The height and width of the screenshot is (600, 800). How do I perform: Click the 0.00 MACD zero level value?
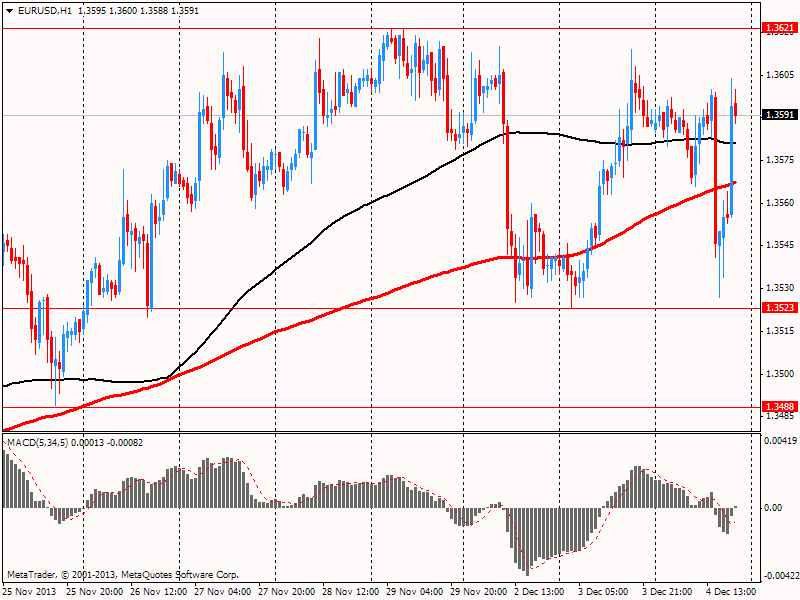[774, 508]
